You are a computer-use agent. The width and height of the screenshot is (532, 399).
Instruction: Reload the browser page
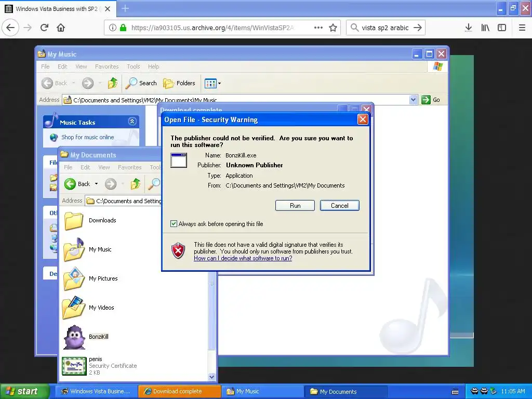(45, 28)
